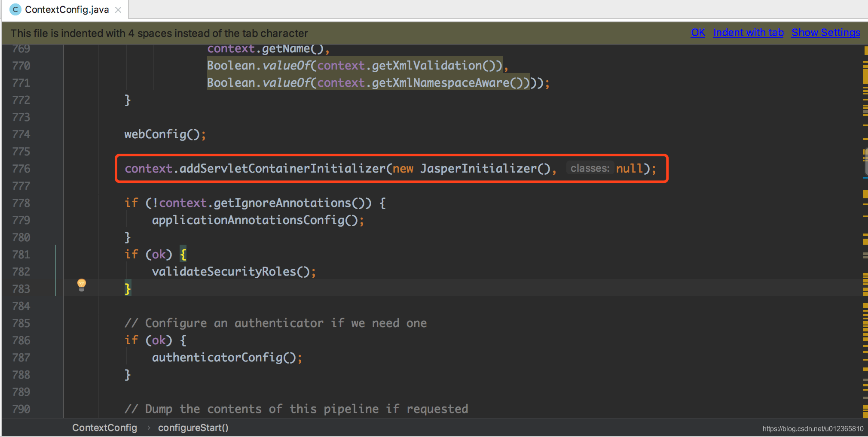Click the null argument on line 776
Screen dimensions: 868x437
(630, 169)
